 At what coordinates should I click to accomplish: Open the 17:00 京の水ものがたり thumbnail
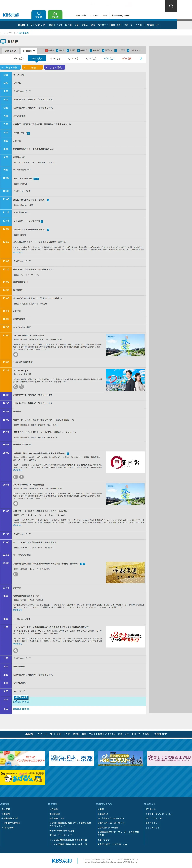point(125,345)
